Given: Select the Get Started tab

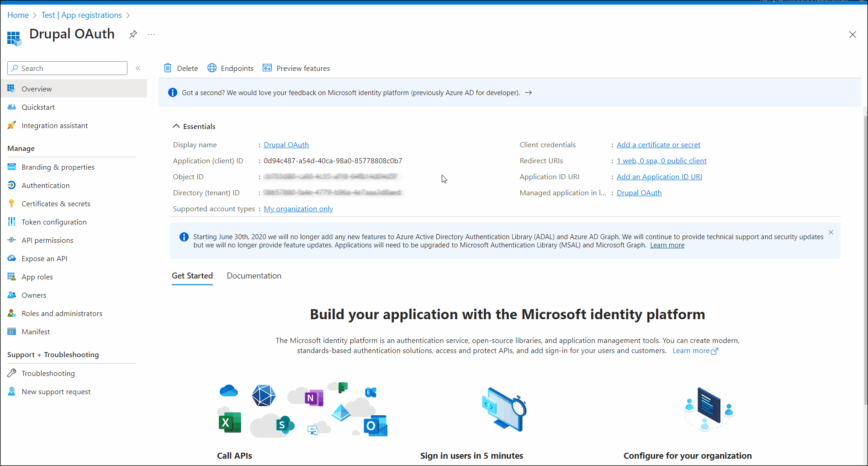Looking at the screenshot, I should pos(192,275).
